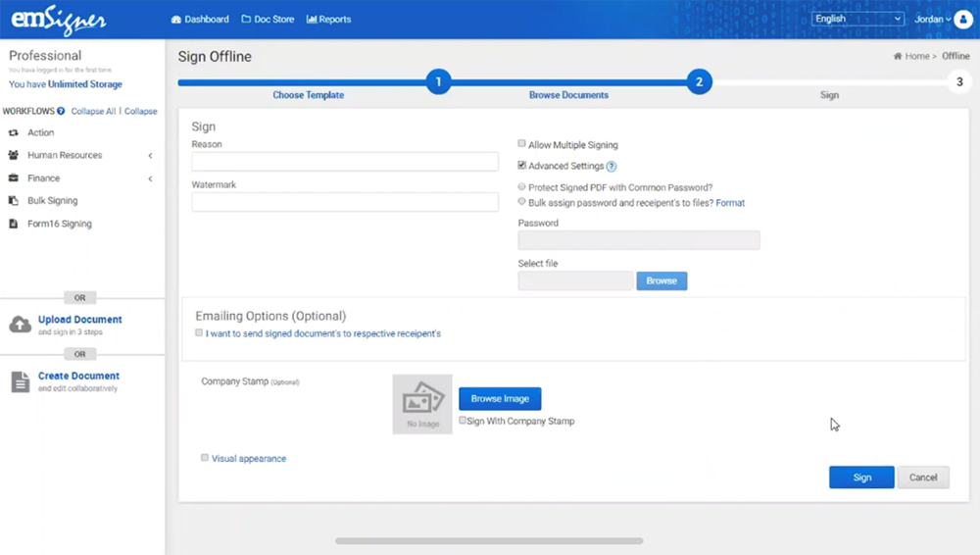Viewport: 980px width, 555px height.
Task: Click the Workflows help question icon
Action: pos(61,111)
